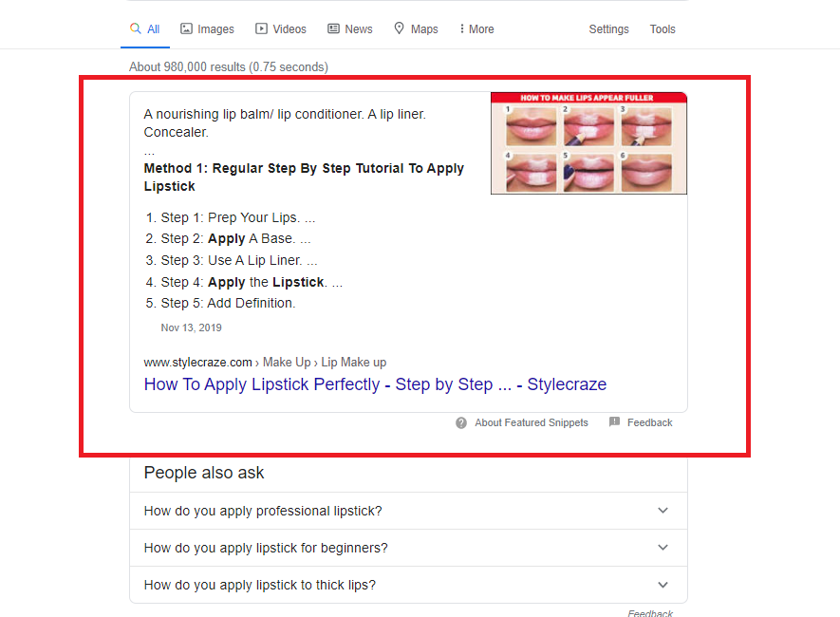Click the Images picture icon

[186, 28]
